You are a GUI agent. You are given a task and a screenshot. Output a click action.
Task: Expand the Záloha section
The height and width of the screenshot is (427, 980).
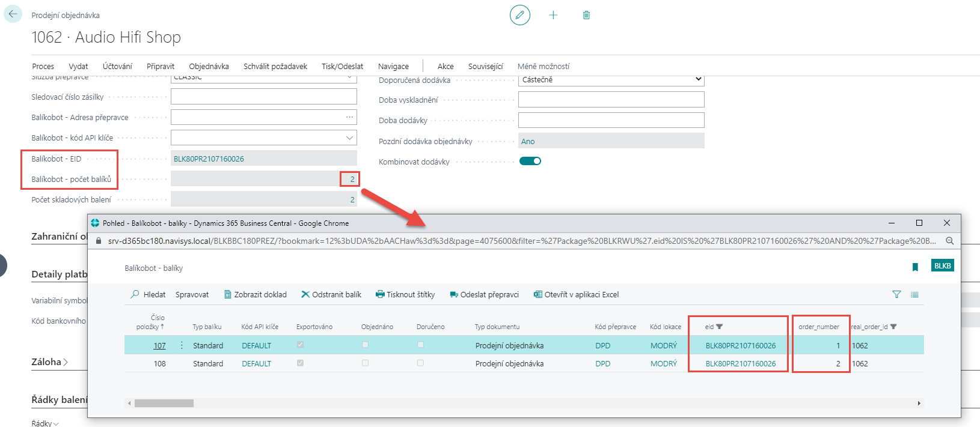coord(49,362)
